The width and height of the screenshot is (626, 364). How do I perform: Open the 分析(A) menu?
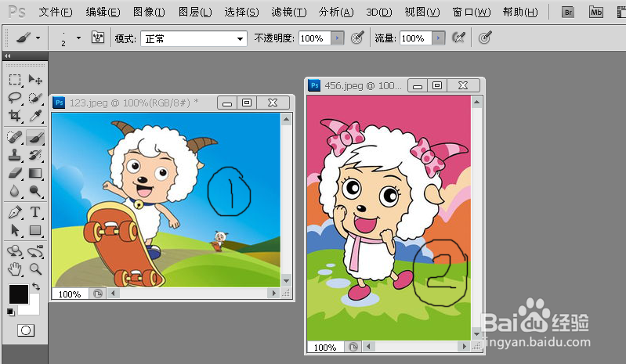336,13
